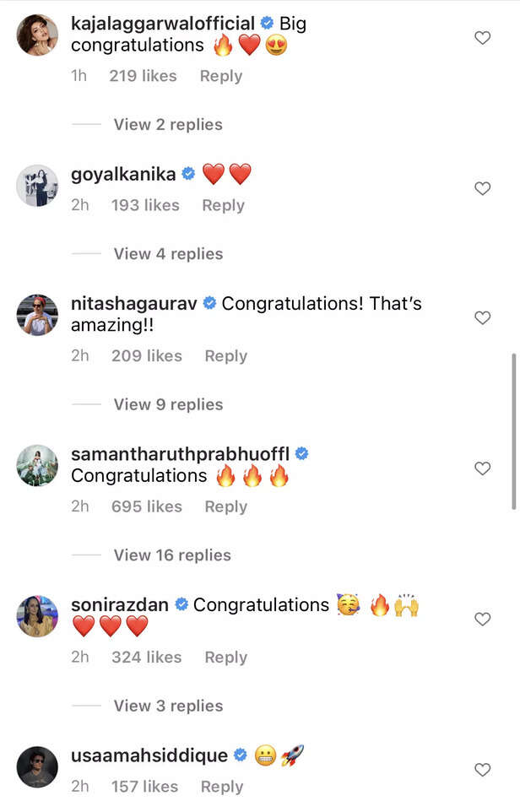View samantharuthprabhuoffl's profile photo
This screenshot has height=812, width=520.
37,465
